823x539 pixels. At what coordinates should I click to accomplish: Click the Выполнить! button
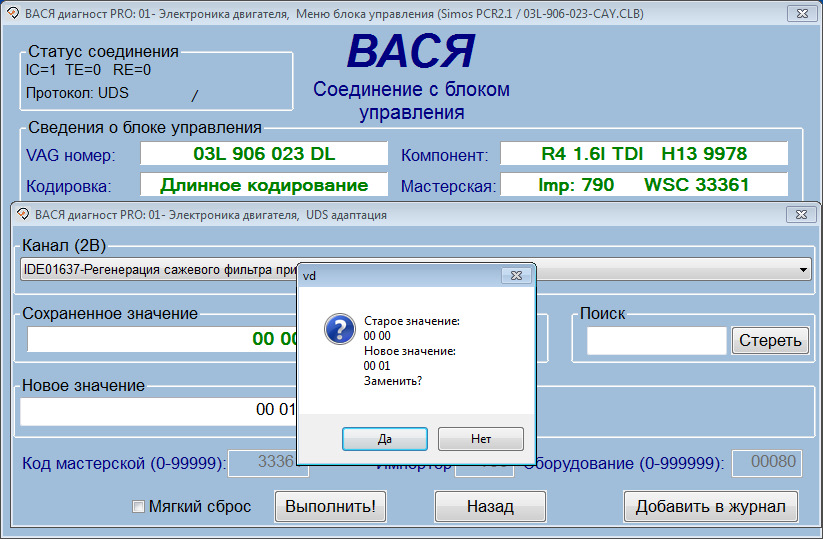(331, 506)
